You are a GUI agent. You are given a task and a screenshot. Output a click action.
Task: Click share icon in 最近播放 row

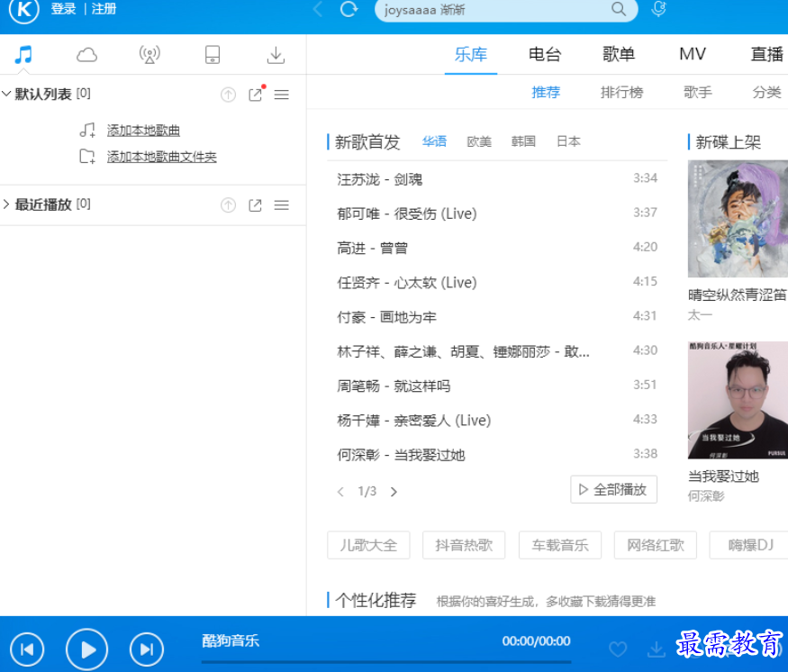pos(255,205)
